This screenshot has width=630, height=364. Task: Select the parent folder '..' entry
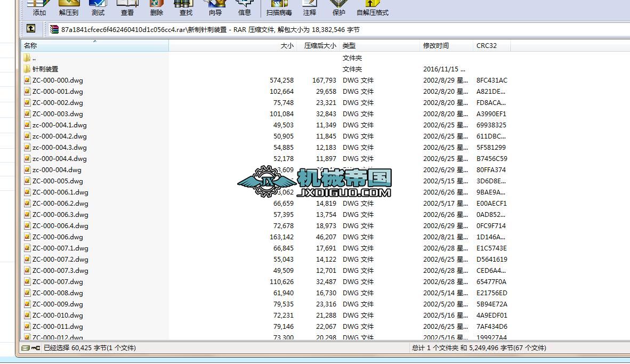34,58
